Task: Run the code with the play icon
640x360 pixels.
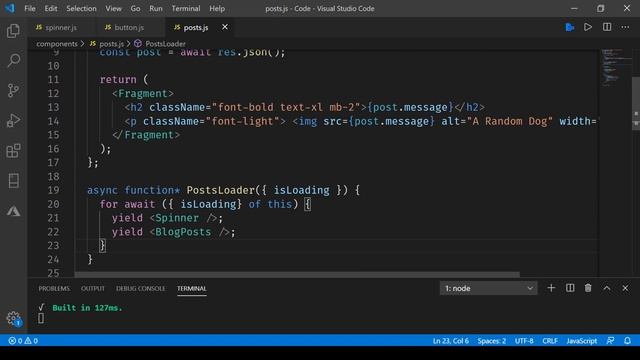Action: [588, 27]
